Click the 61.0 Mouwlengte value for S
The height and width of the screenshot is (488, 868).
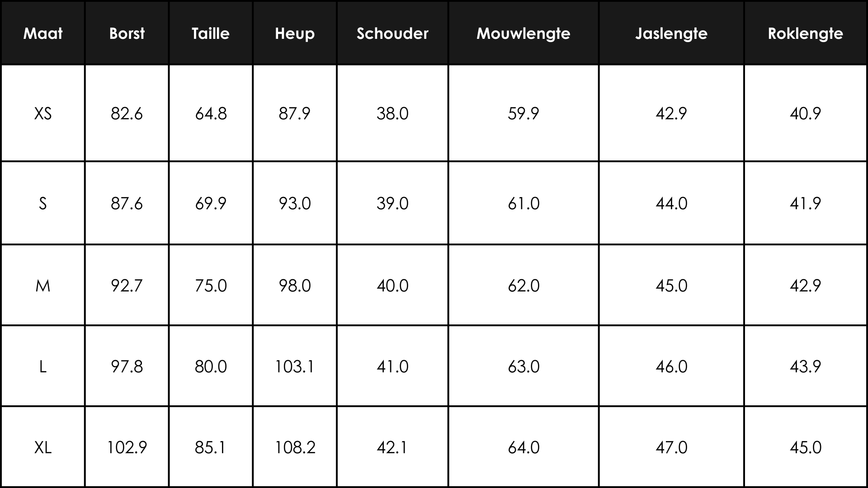524,203
